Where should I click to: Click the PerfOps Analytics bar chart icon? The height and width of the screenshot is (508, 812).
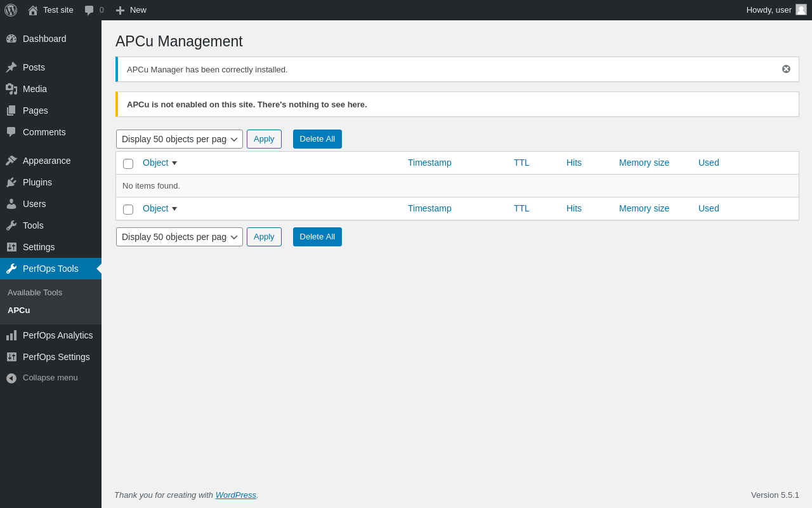11,335
